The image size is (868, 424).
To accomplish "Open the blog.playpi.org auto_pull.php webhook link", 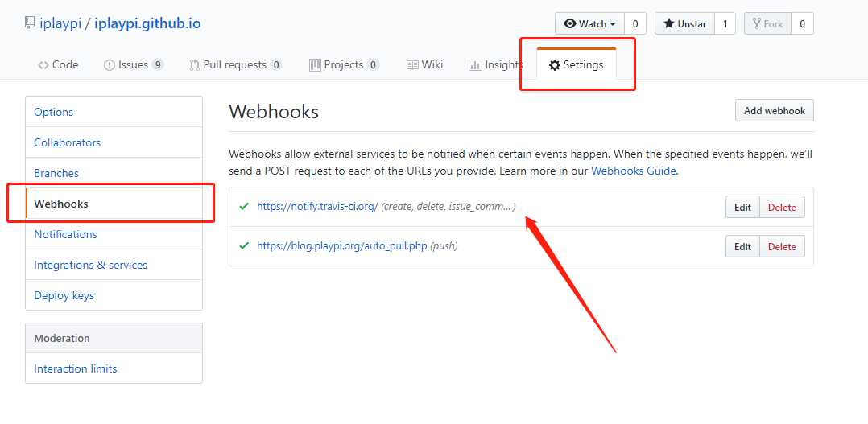I will [x=342, y=246].
